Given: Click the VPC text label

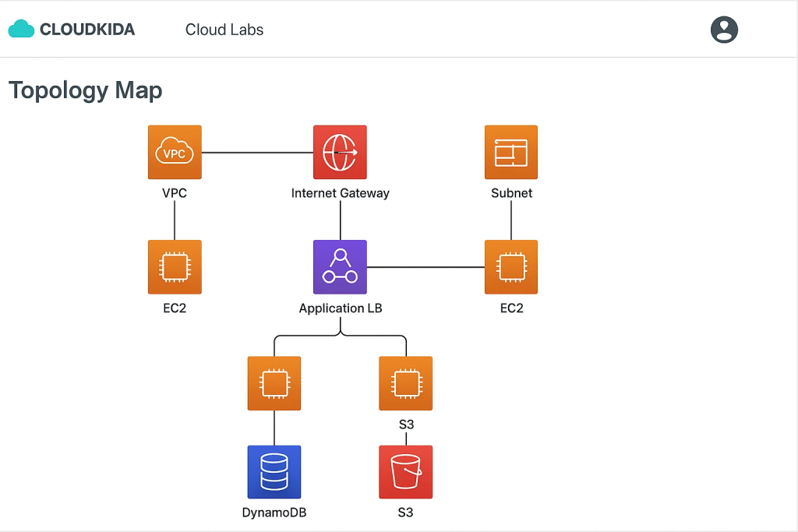Looking at the screenshot, I should pos(175,193).
